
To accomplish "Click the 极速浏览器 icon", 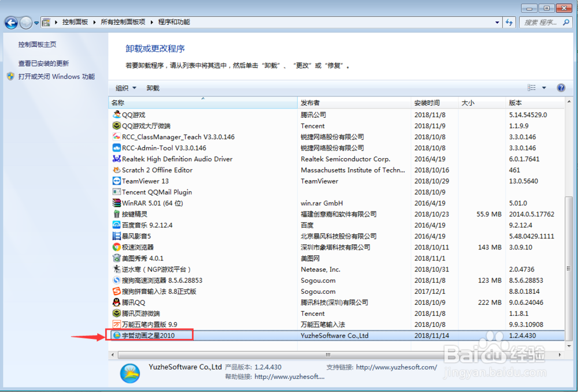I will coord(117,247).
